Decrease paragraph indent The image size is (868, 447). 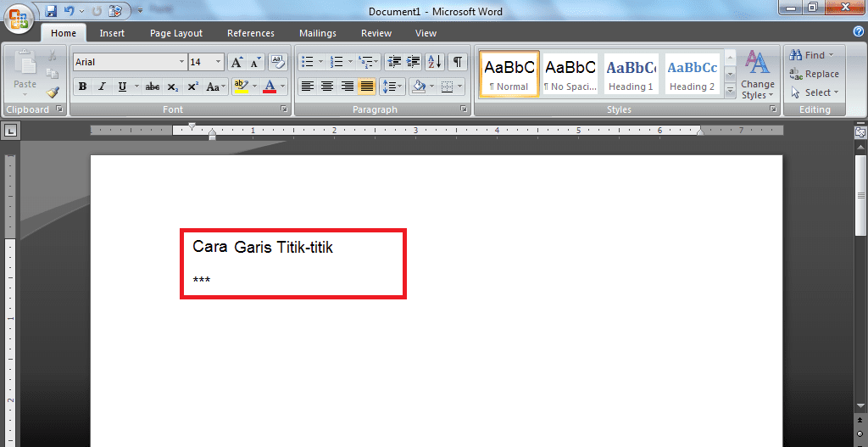click(394, 61)
